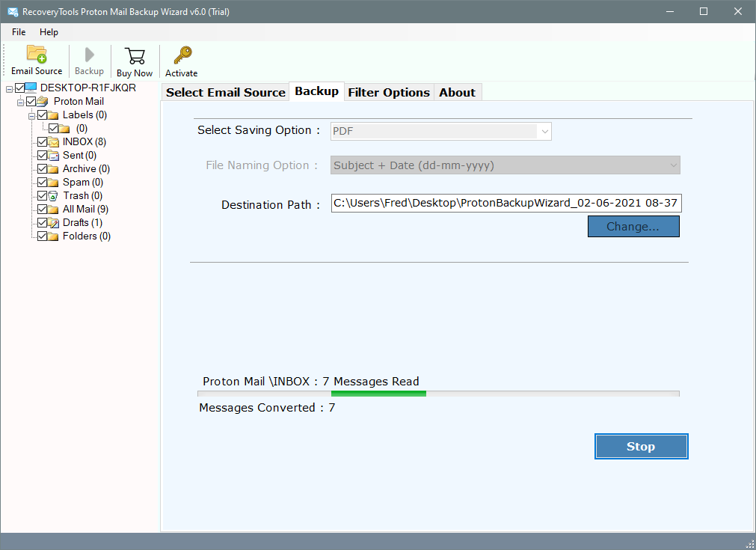Select the All Mail (9) tree label

85,210
